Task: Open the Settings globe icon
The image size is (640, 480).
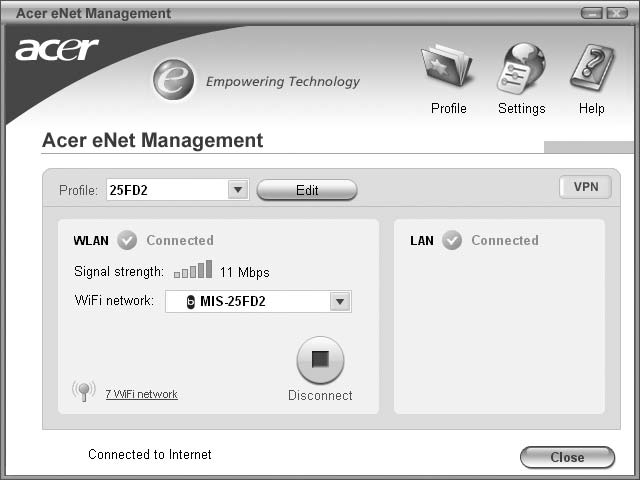Action: pos(521,68)
